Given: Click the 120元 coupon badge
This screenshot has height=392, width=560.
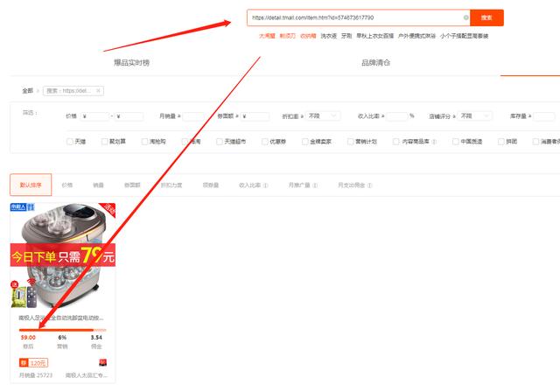Looking at the screenshot, I should [x=33, y=363].
